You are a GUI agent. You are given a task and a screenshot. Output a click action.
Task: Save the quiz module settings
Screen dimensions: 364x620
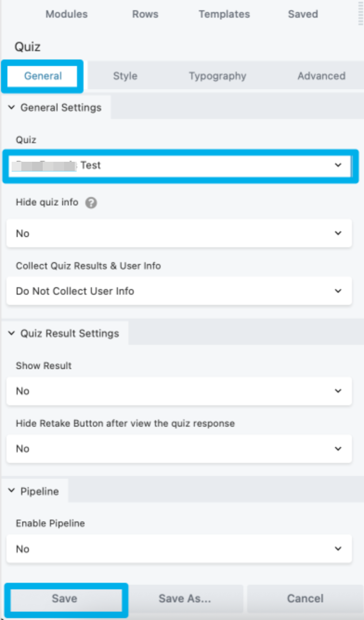pyautogui.click(x=66, y=599)
